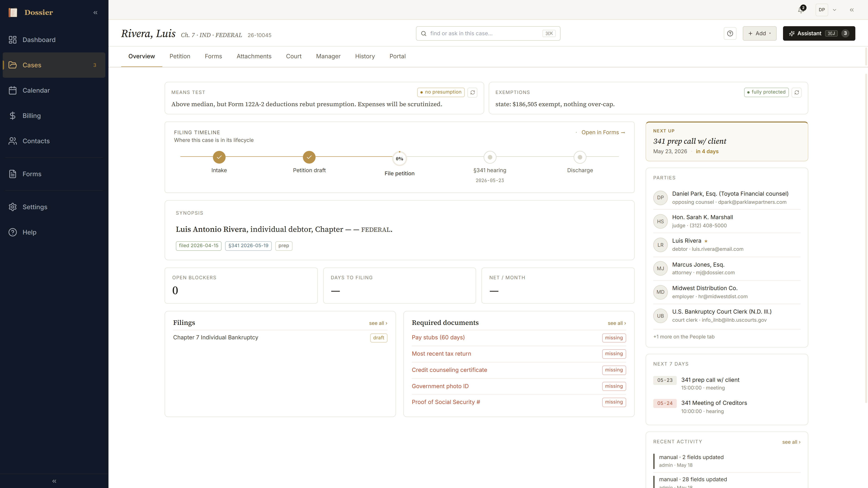Viewport: 868px width, 488px height.
Task: Open the case Forms tab
Action: (213, 56)
